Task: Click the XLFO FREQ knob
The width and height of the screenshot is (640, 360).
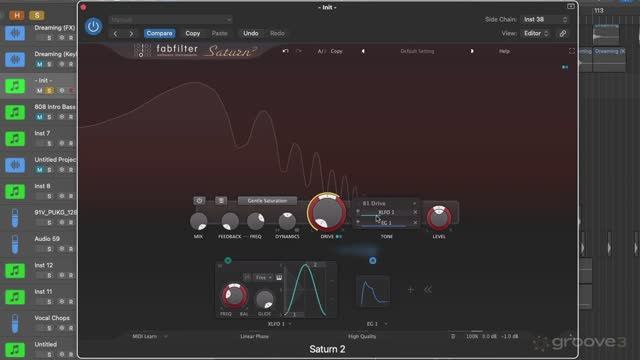Action: (x=234, y=296)
